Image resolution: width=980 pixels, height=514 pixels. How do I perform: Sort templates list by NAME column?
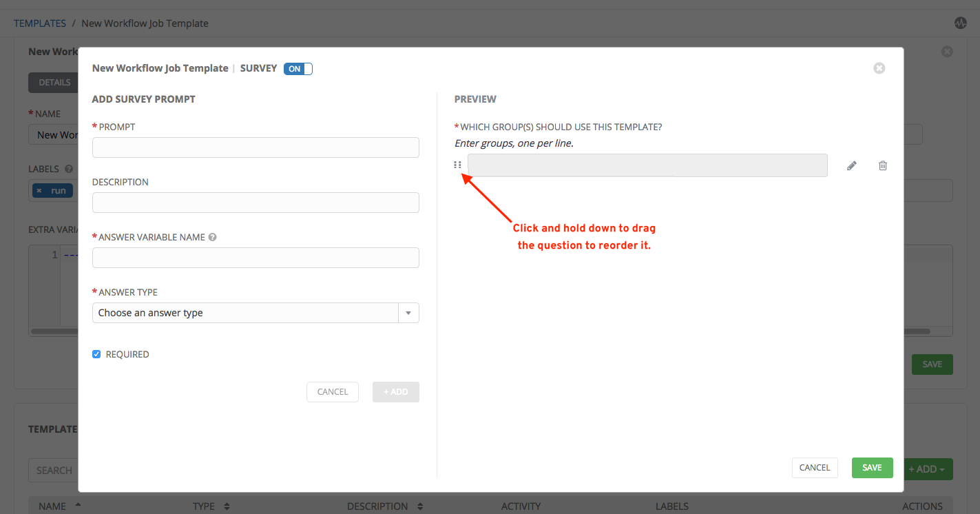(x=60, y=506)
